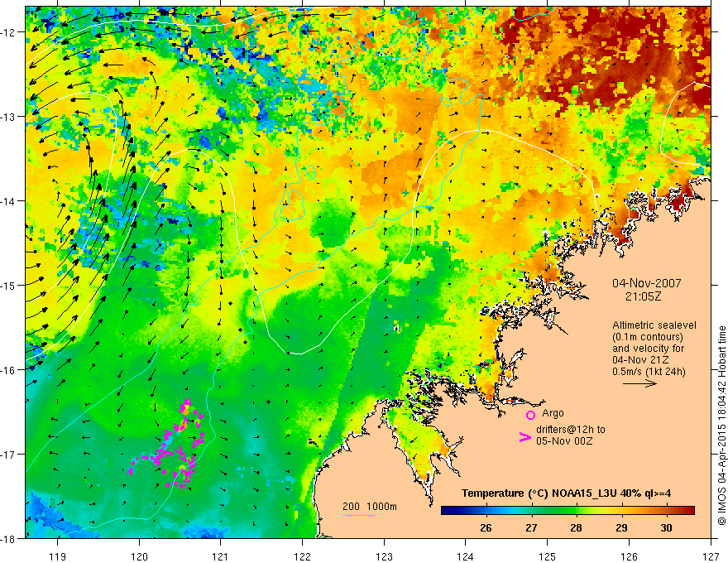
Task: Click the cyan bathymetry legend line
Action: point(358,516)
